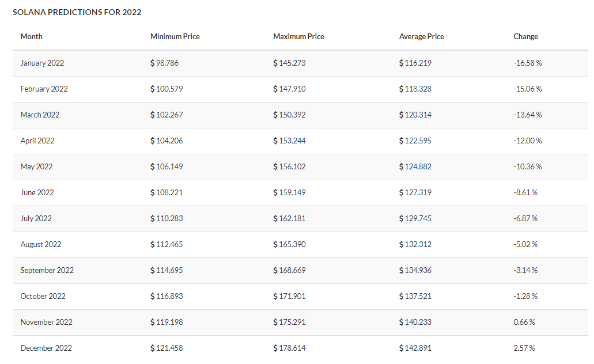
Task: Click maximum price $ 145.273
Action: pos(289,63)
